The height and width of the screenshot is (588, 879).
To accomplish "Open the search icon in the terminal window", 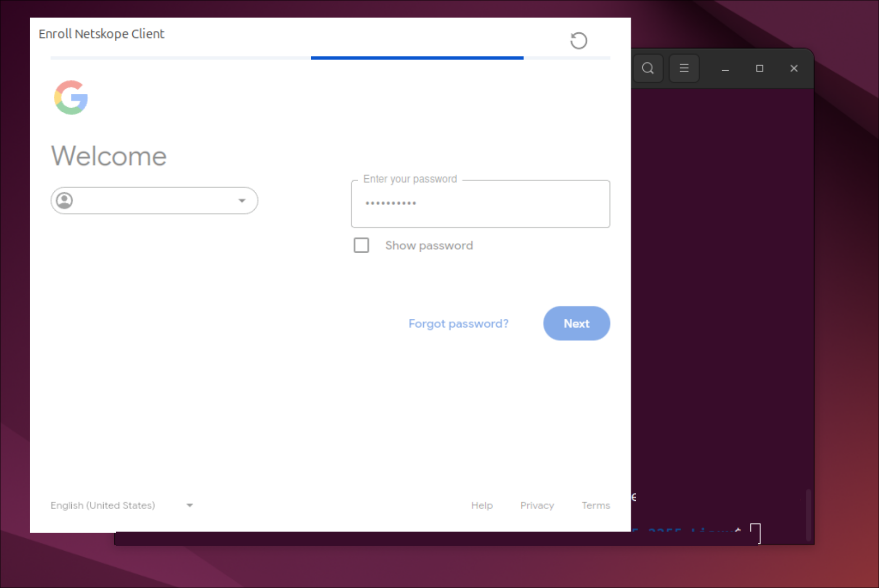I will pyautogui.click(x=648, y=68).
